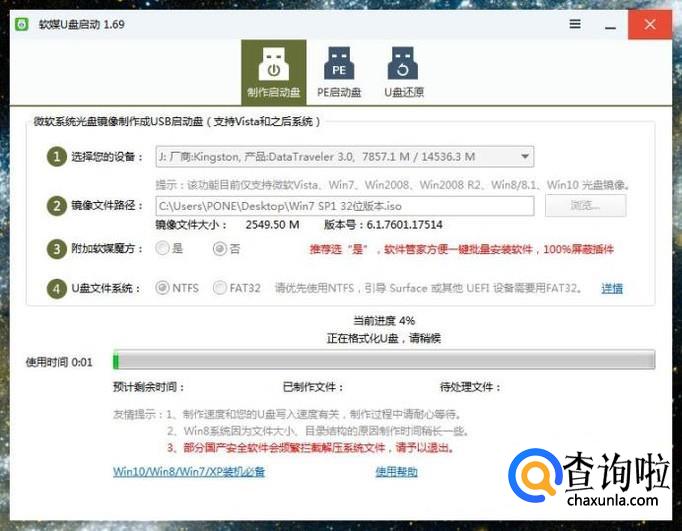Click the green app logo in title bar
Screen dimensions: 682x531
22,24
